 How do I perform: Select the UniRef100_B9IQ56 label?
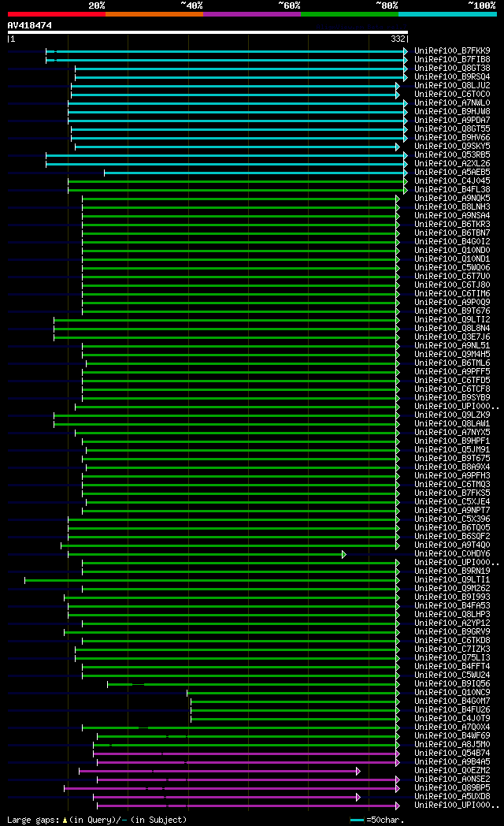coord(452,684)
